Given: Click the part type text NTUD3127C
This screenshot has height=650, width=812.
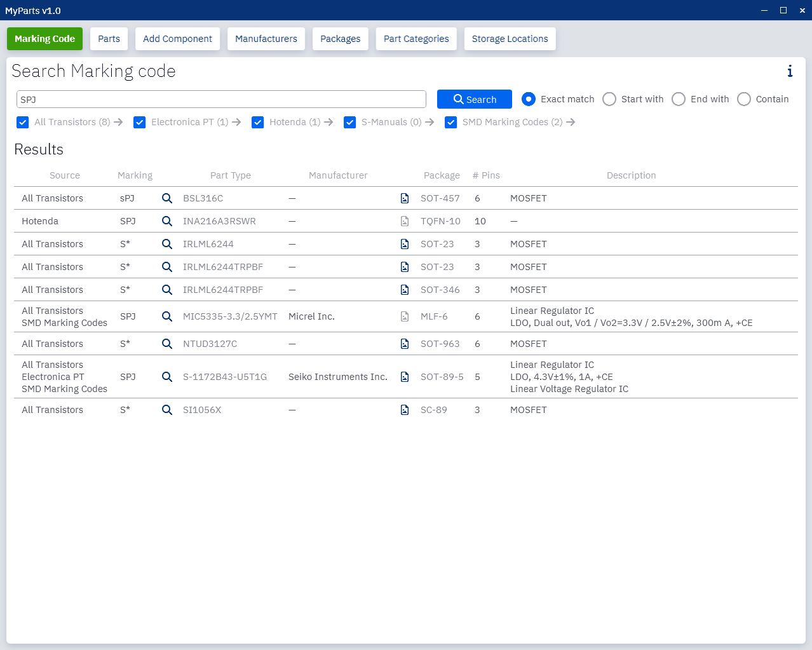Looking at the screenshot, I should [x=210, y=344].
